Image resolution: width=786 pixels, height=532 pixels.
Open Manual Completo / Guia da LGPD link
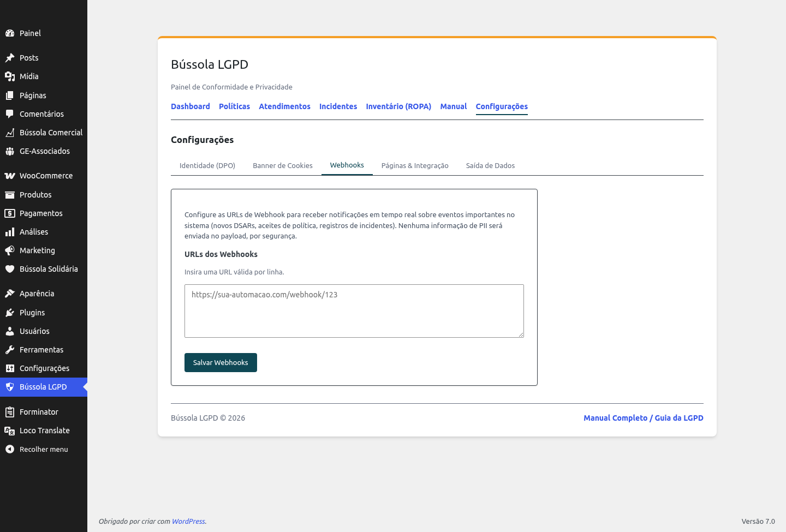[644, 418]
